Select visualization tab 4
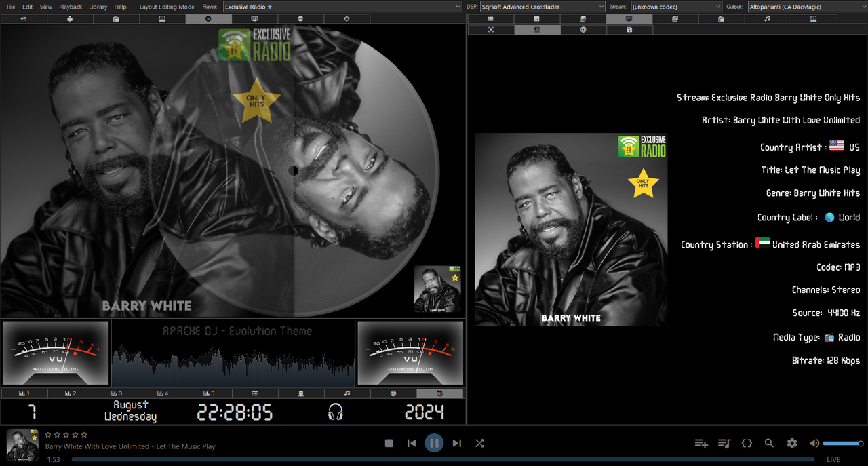Viewport: 868px width, 466px height. (x=162, y=393)
